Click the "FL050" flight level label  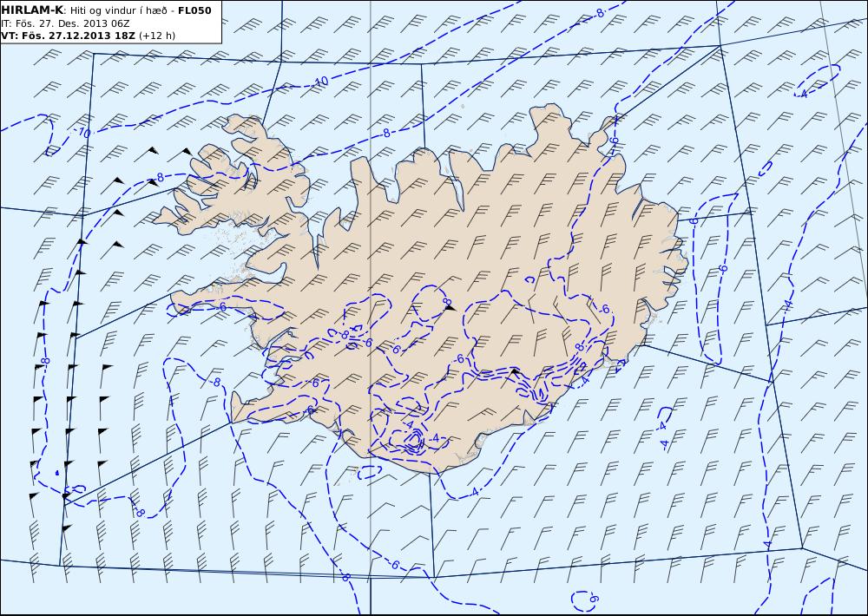coord(194,10)
